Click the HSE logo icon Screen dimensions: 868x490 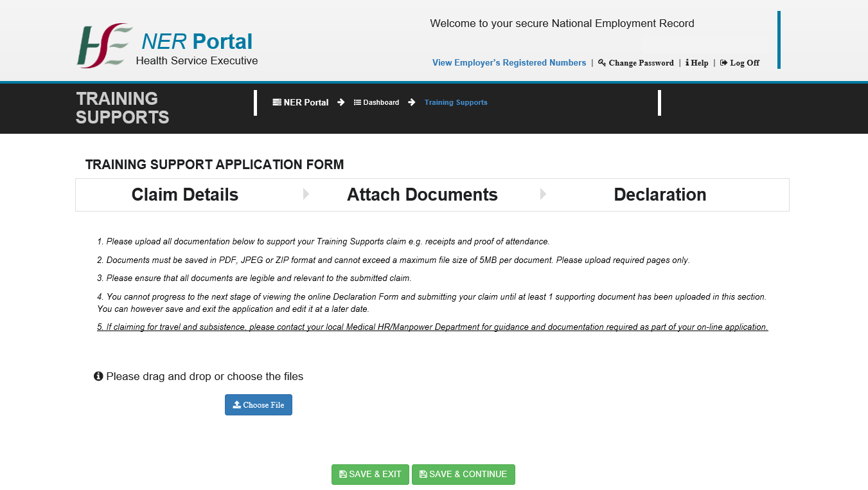coord(104,46)
